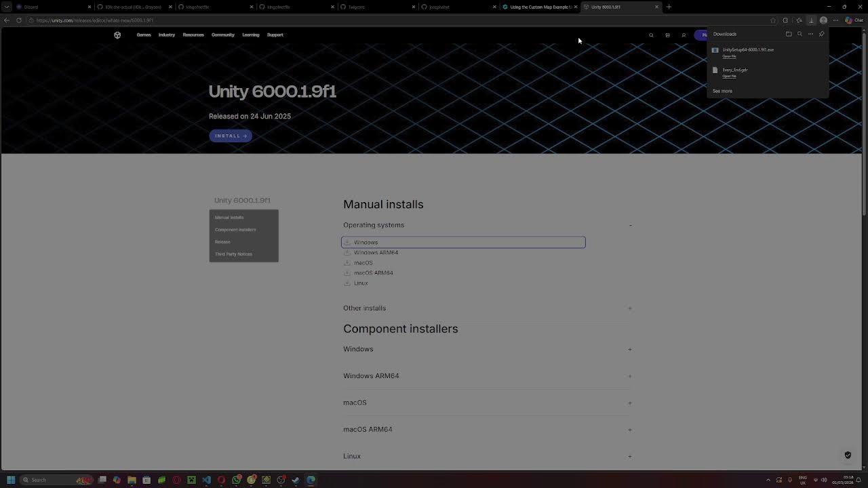Open the Unity site search icon
868x488 pixels.
pyautogui.click(x=651, y=35)
